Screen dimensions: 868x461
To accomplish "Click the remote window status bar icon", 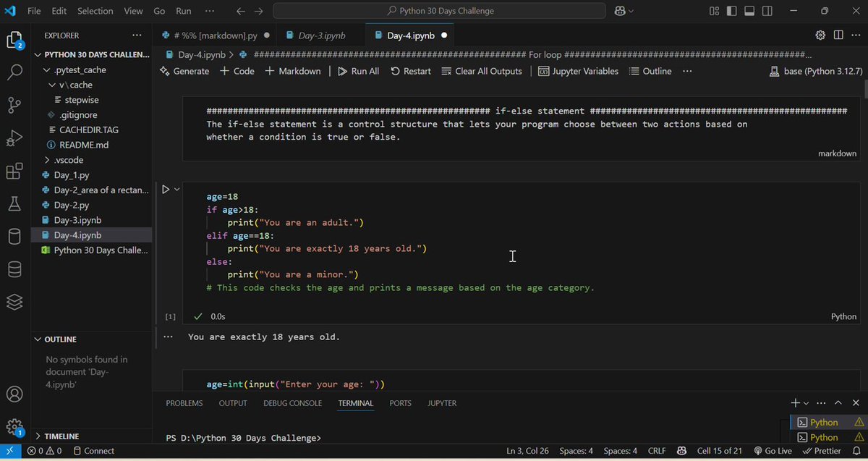I will pos(10,451).
